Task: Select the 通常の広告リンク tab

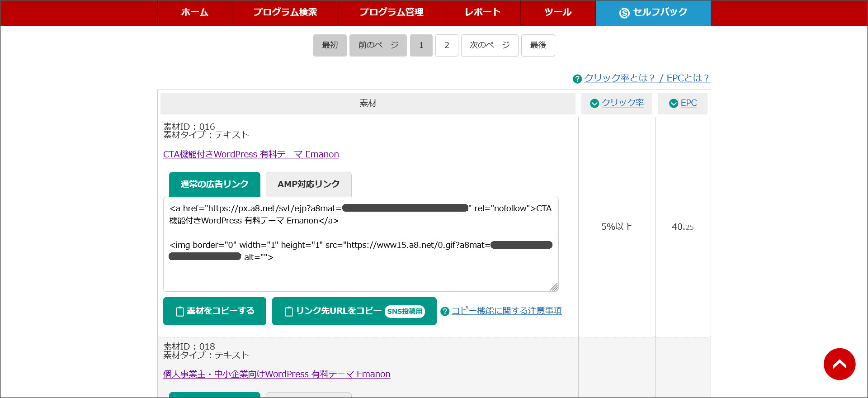Action: (215, 184)
